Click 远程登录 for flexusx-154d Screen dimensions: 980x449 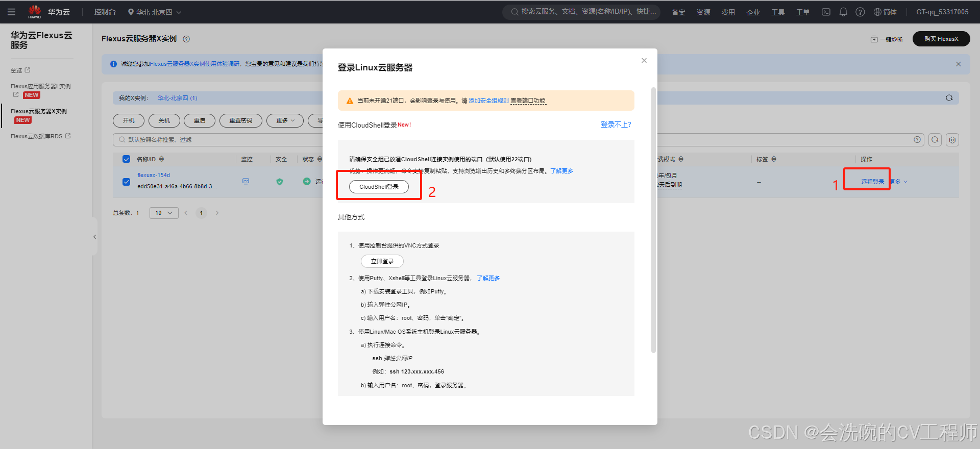(873, 182)
